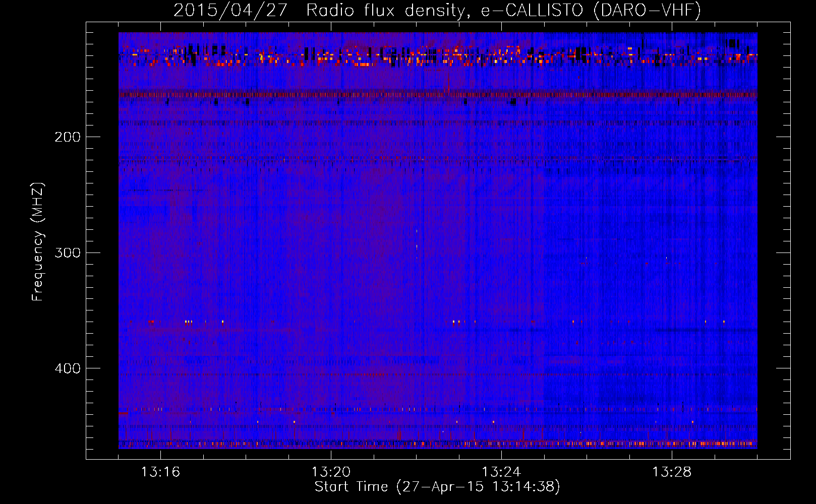The image size is (816, 504).
Task: Click the '13:28' time tick label
Action: (672, 472)
